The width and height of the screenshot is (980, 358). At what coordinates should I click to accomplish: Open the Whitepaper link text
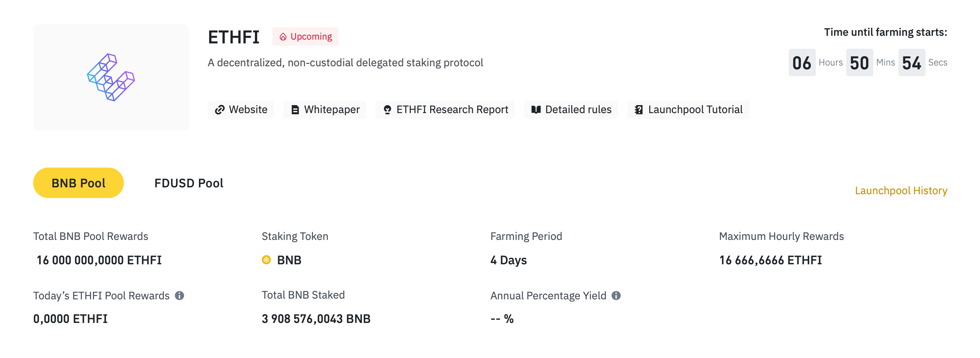coord(332,110)
